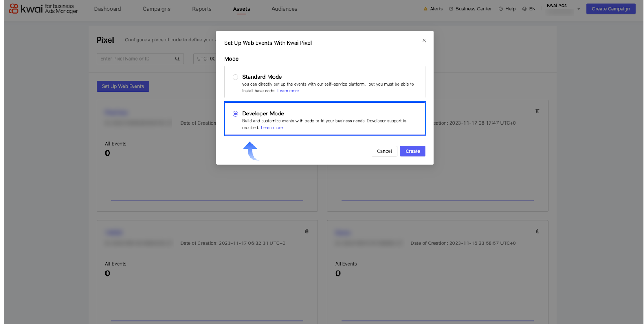The width and height of the screenshot is (644, 326).
Task: Open the UTC+00 timezone dropdown
Action: (x=206, y=59)
